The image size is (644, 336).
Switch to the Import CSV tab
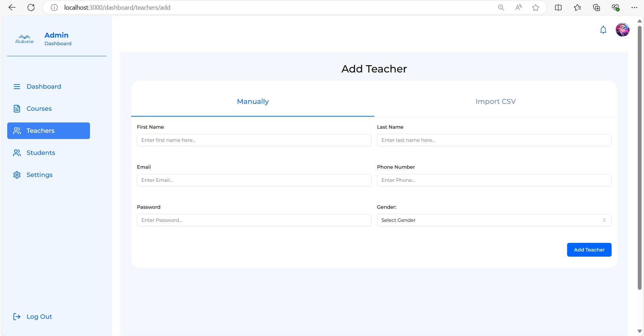(x=495, y=101)
